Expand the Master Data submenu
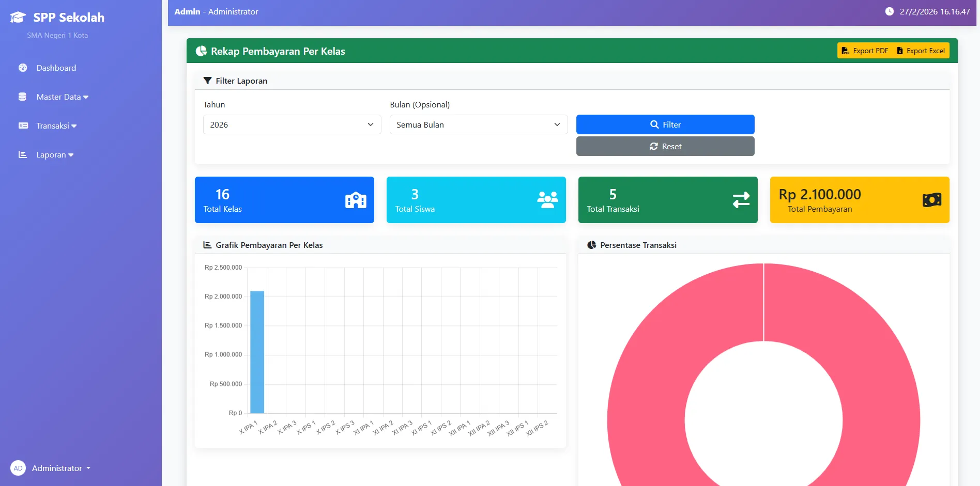 point(62,97)
